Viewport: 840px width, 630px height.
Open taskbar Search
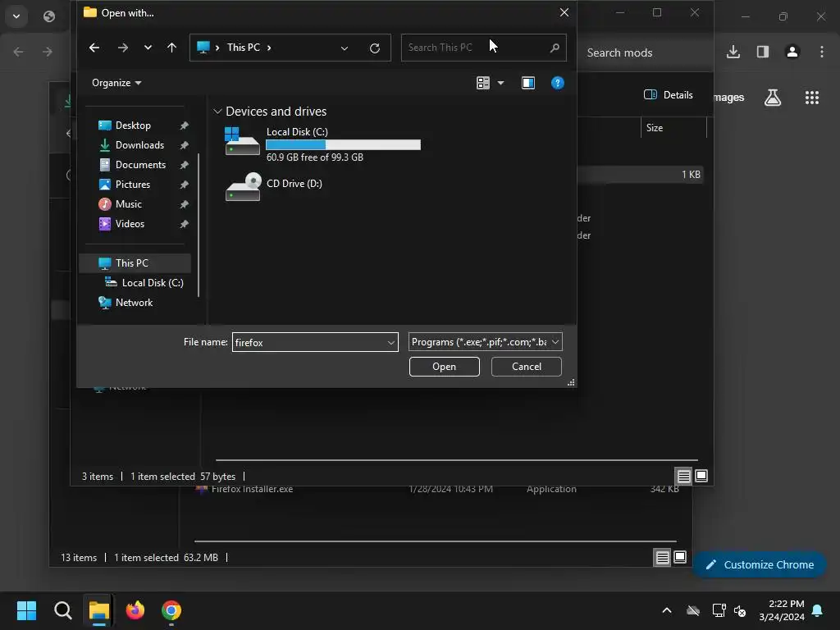pyautogui.click(x=62, y=610)
